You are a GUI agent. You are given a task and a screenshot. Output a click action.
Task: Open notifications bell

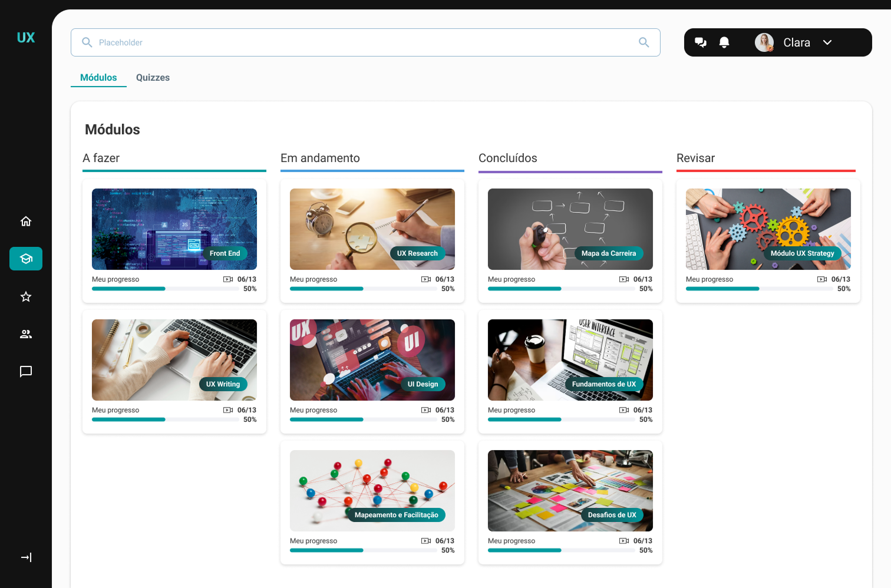pos(724,42)
